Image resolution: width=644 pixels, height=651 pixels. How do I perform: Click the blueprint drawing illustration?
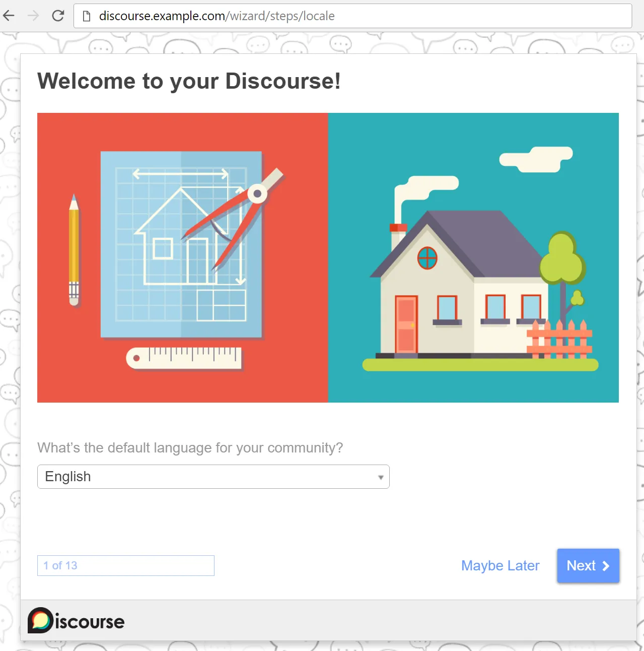[x=182, y=257]
